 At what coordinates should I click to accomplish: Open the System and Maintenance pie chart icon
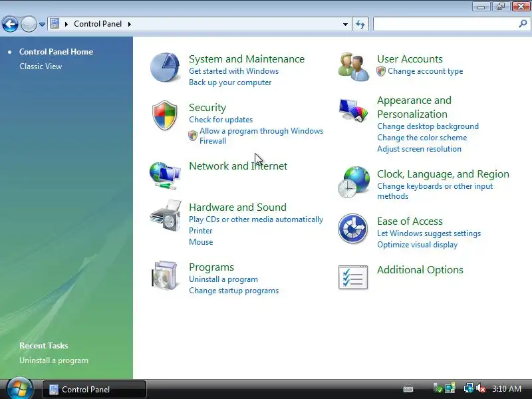tap(165, 67)
